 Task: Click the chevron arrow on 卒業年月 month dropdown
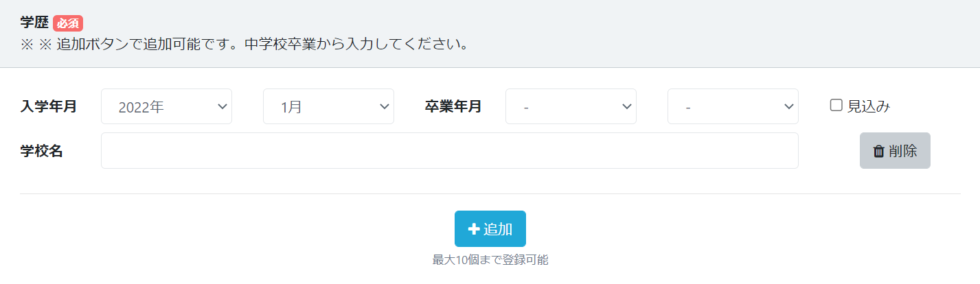(788, 106)
